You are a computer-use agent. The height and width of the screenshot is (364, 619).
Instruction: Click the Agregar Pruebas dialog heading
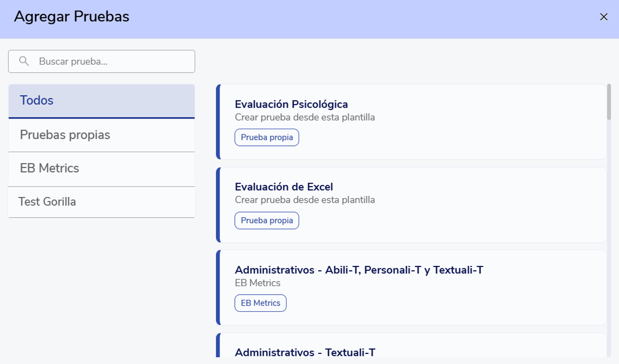[72, 17]
